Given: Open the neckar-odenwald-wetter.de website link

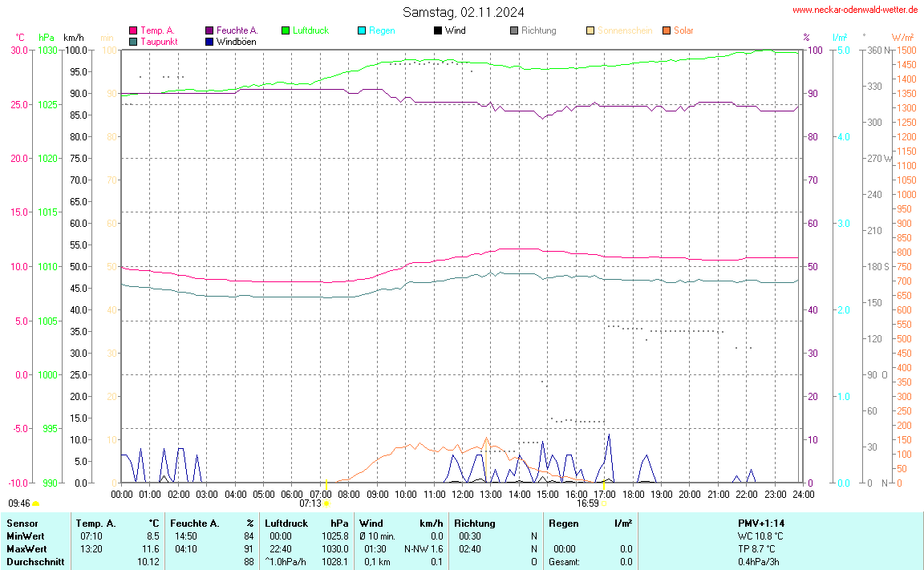Looking at the screenshot, I should [x=854, y=10].
